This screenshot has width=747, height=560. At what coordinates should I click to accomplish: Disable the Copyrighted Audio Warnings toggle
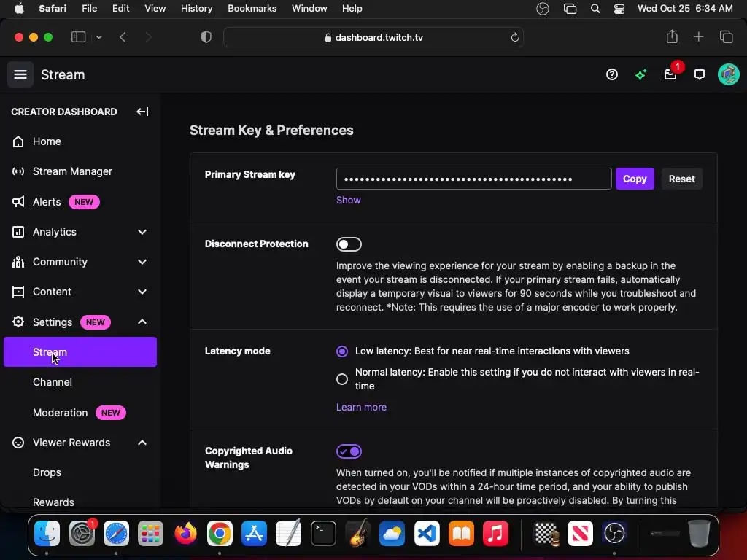349,451
